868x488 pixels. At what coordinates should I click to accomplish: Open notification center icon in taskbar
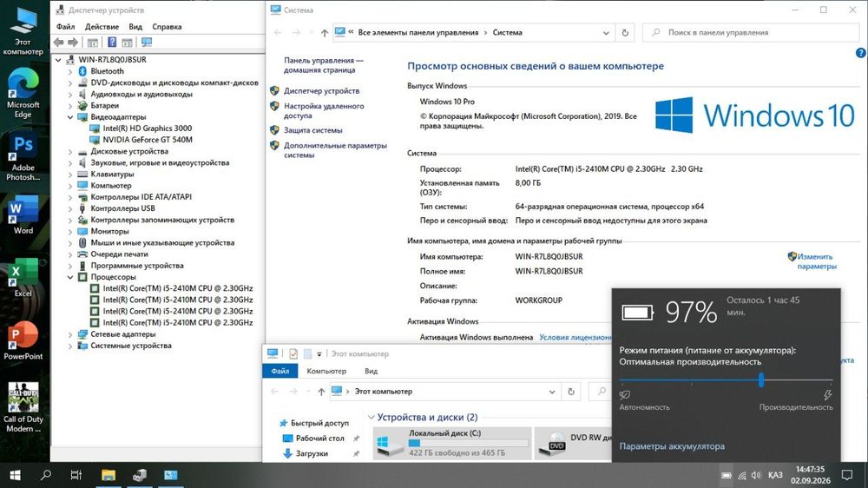tap(847, 475)
